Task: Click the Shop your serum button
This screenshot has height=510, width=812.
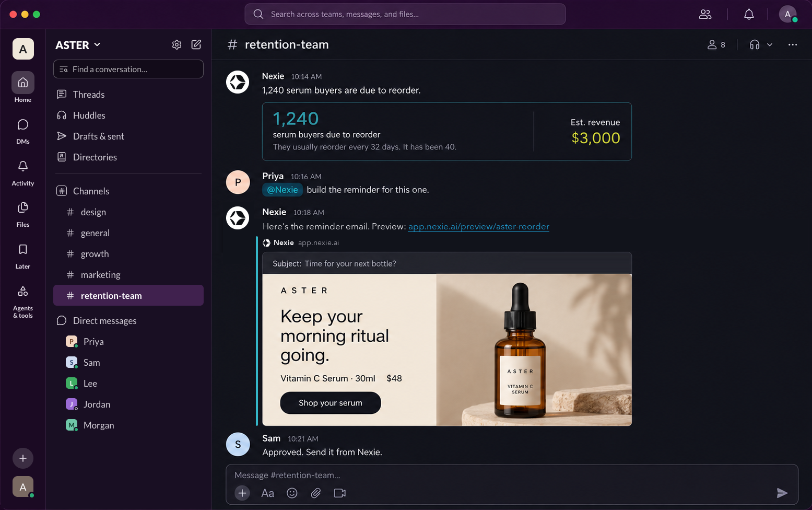Action: click(x=331, y=403)
